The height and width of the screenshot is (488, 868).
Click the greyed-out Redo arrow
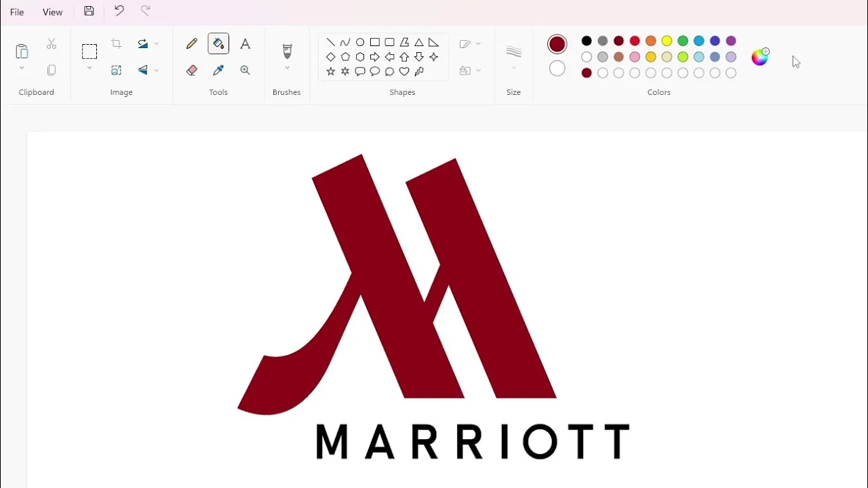145,11
